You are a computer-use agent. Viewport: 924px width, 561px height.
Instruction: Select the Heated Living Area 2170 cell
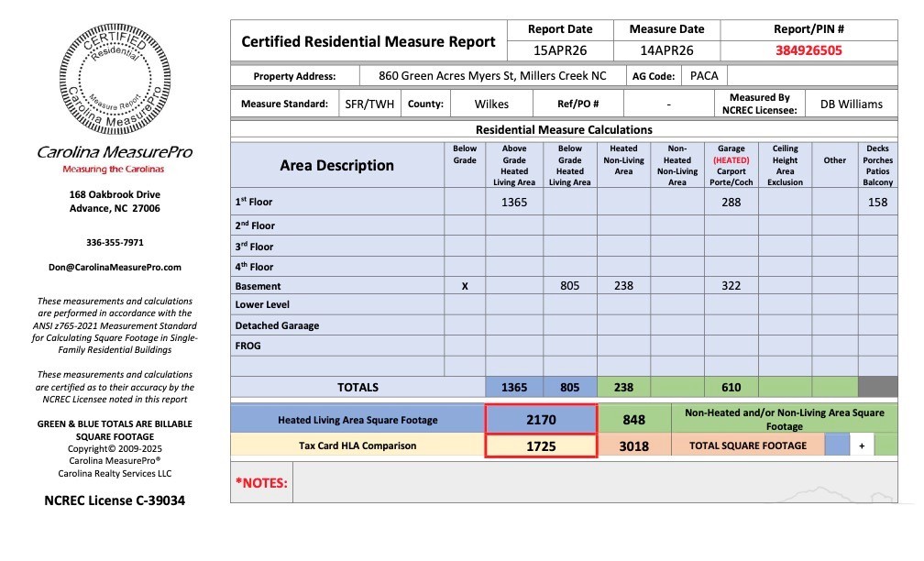pyautogui.click(x=541, y=419)
